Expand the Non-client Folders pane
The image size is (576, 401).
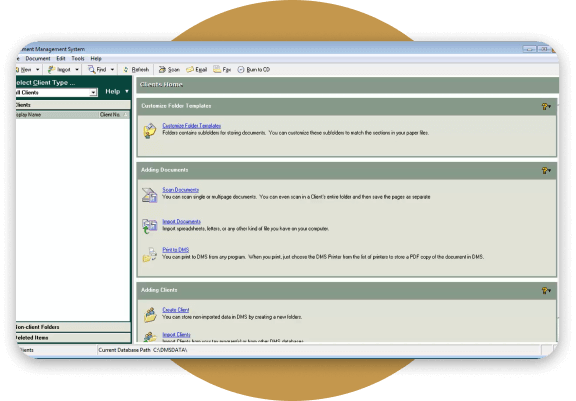pyautogui.click(x=73, y=327)
